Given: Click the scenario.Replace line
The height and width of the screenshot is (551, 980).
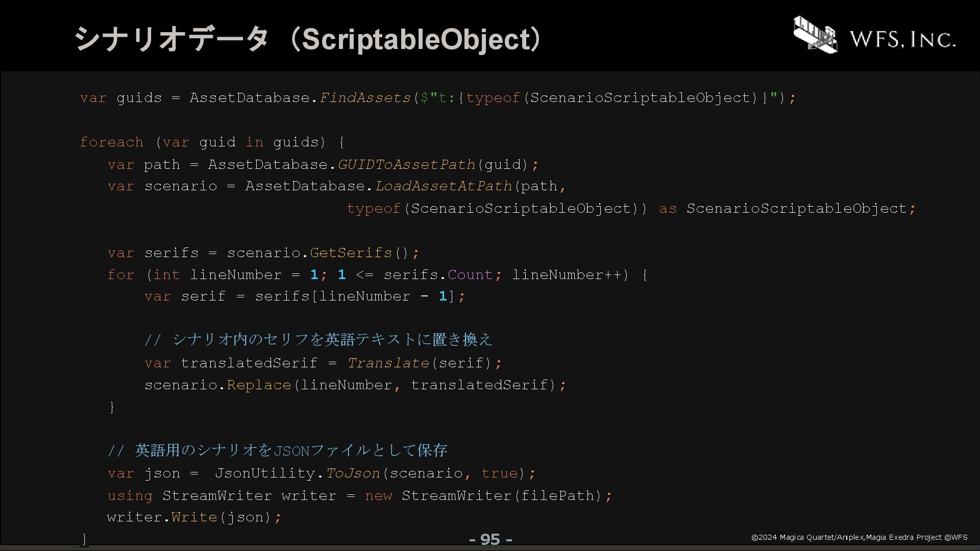Looking at the screenshot, I should pyautogui.click(x=355, y=385).
